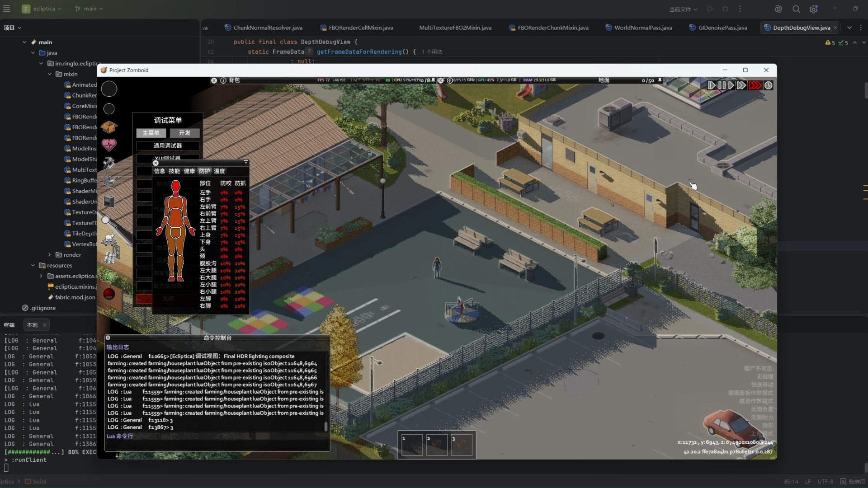The height and width of the screenshot is (488, 868).
Task: Pin the character info panel
Action: tap(246, 163)
